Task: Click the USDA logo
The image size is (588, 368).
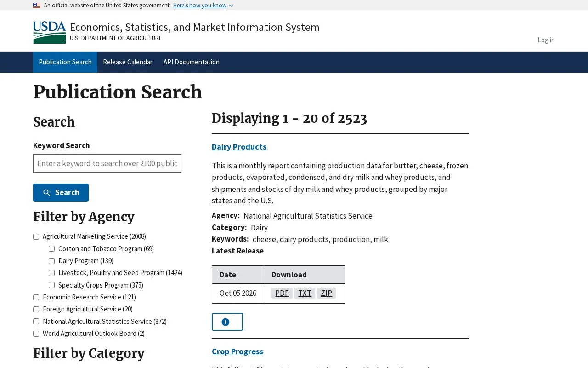Action: pyautogui.click(x=50, y=33)
